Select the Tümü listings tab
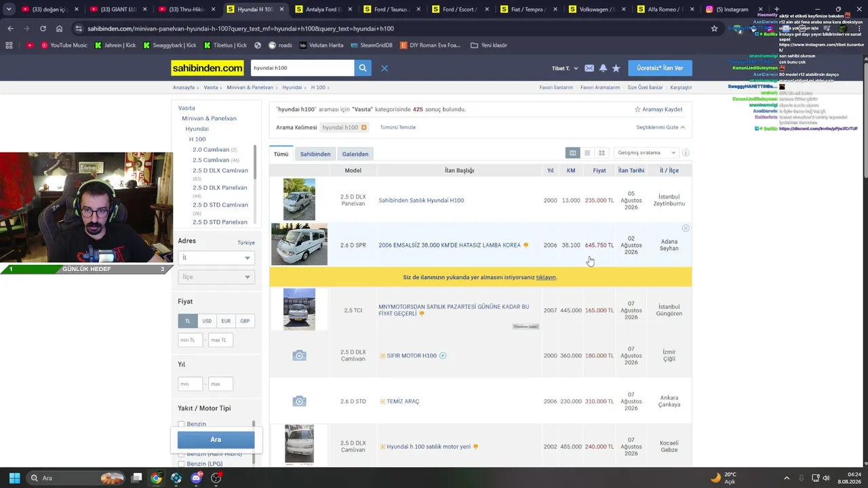 click(281, 154)
